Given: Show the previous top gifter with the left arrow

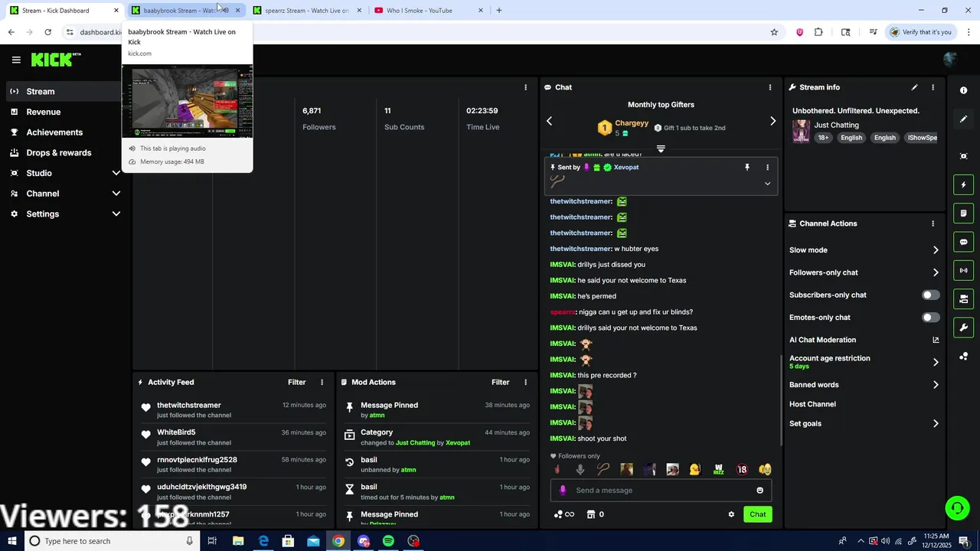Looking at the screenshot, I should click(x=549, y=121).
